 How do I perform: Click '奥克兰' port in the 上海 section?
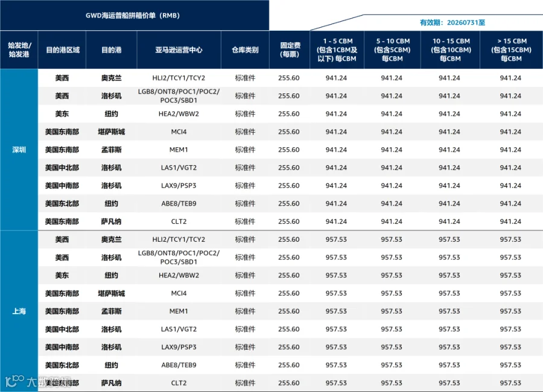(111, 239)
